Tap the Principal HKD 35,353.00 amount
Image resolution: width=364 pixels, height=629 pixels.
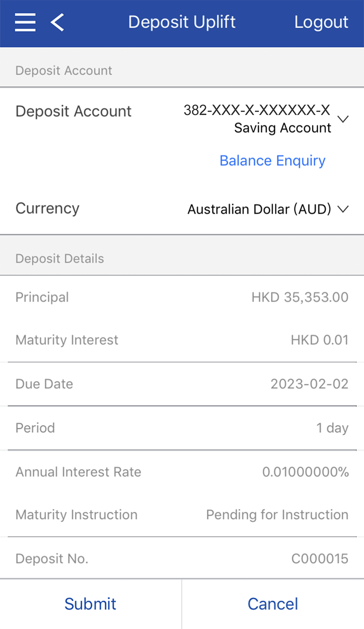[x=300, y=297]
